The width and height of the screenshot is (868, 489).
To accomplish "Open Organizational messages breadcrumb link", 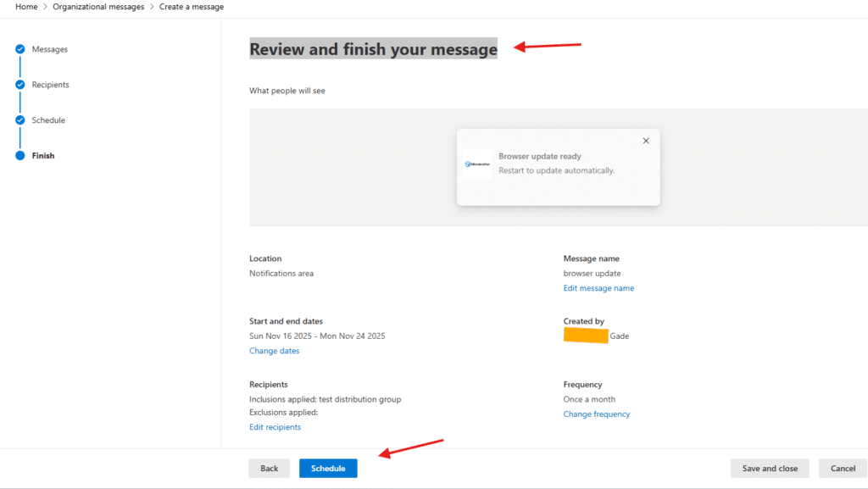I will click(97, 7).
